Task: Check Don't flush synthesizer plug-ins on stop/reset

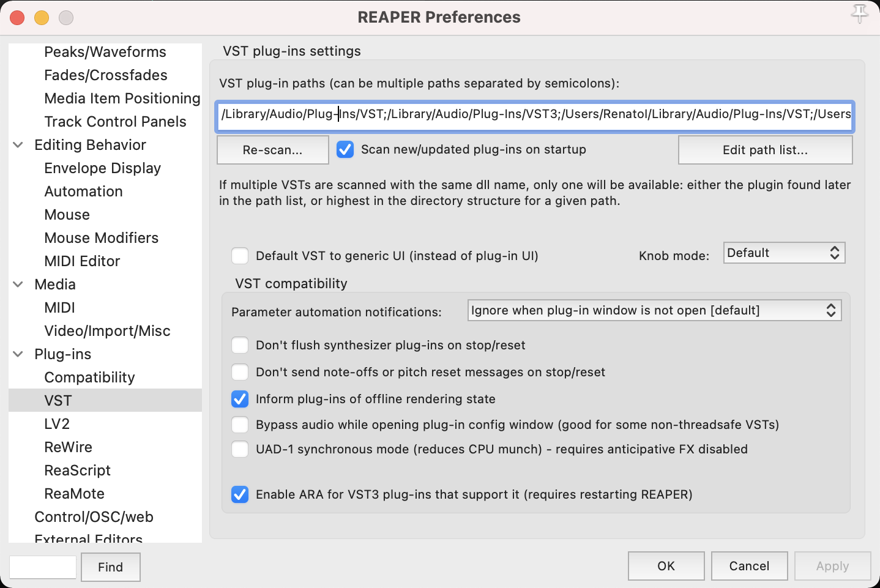Action: click(240, 345)
